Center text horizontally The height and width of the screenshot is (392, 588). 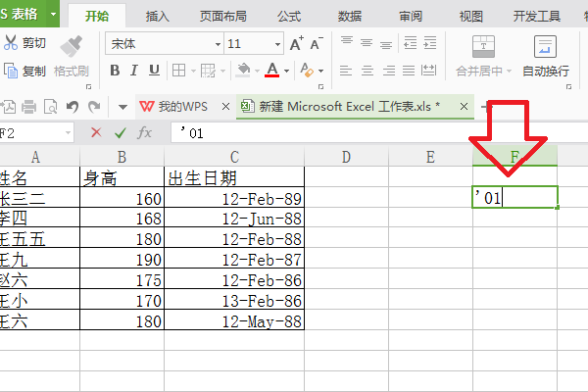click(367, 71)
